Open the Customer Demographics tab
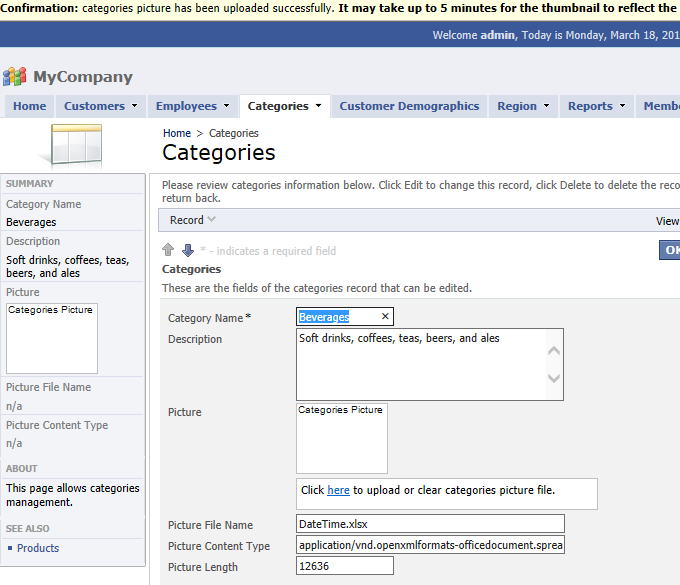680x585 pixels. coord(409,106)
